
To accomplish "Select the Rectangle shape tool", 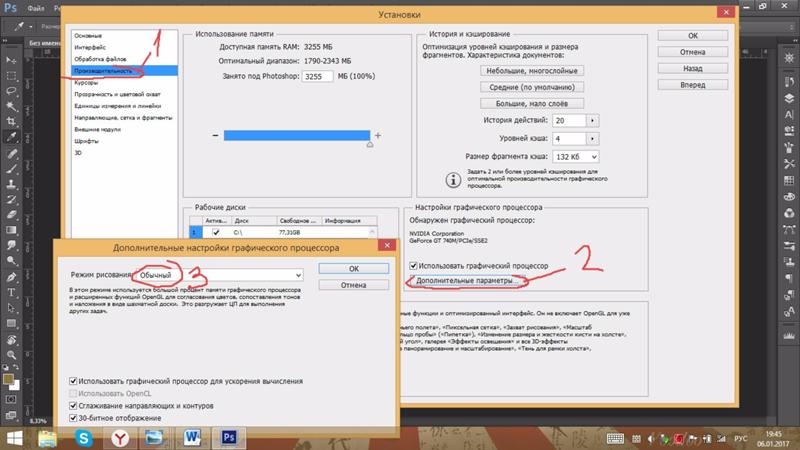I will (11, 323).
